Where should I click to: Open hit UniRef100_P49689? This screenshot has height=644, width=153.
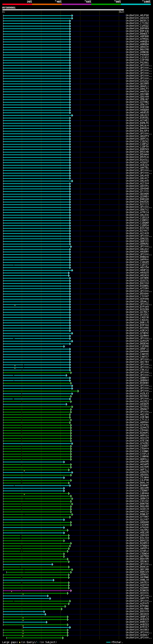[137, 55]
